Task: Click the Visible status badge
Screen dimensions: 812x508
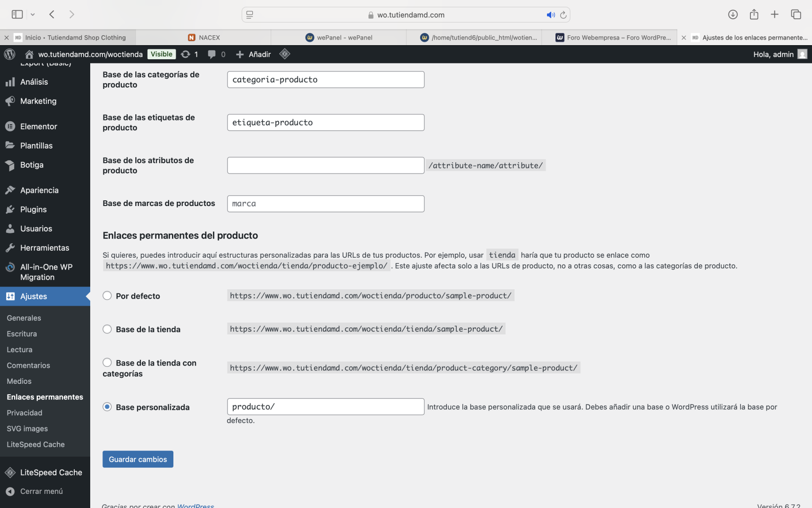Action: click(162, 54)
